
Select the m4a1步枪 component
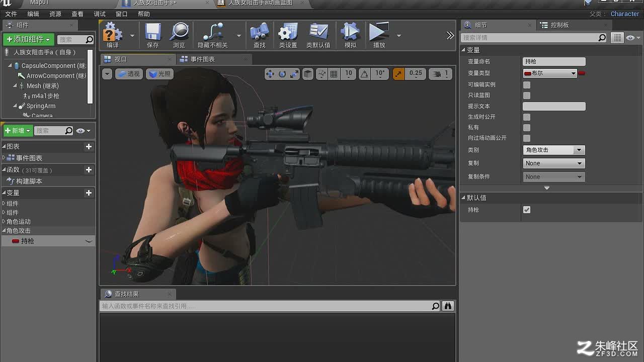coord(45,96)
